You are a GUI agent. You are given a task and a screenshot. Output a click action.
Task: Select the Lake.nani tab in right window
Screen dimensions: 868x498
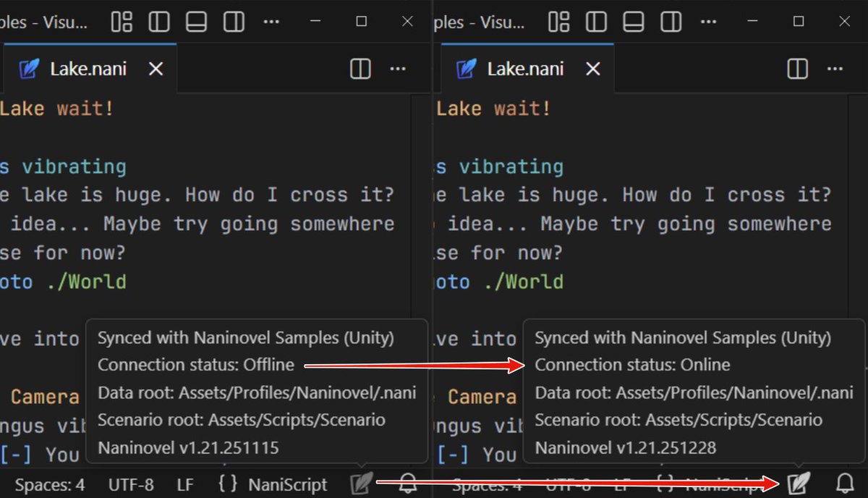tap(528, 69)
